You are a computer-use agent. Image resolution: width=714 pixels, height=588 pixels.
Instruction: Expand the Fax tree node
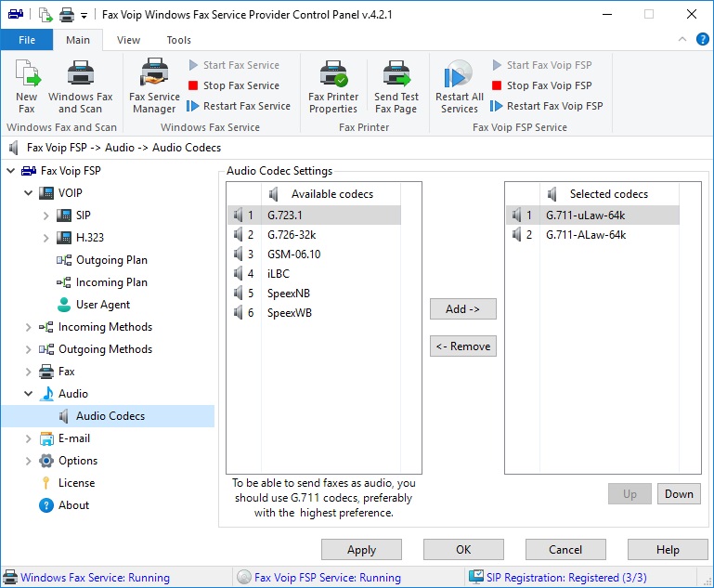coord(28,372)
